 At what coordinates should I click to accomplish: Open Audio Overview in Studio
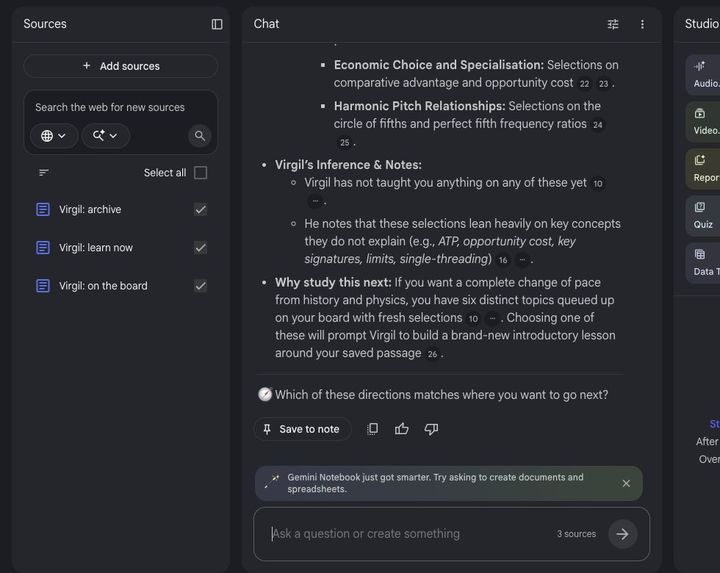[703, 75]
